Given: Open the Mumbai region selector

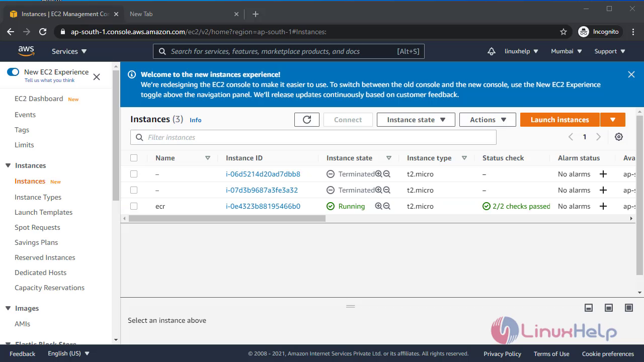Looking at the screenshot, I should coord(567,51).
